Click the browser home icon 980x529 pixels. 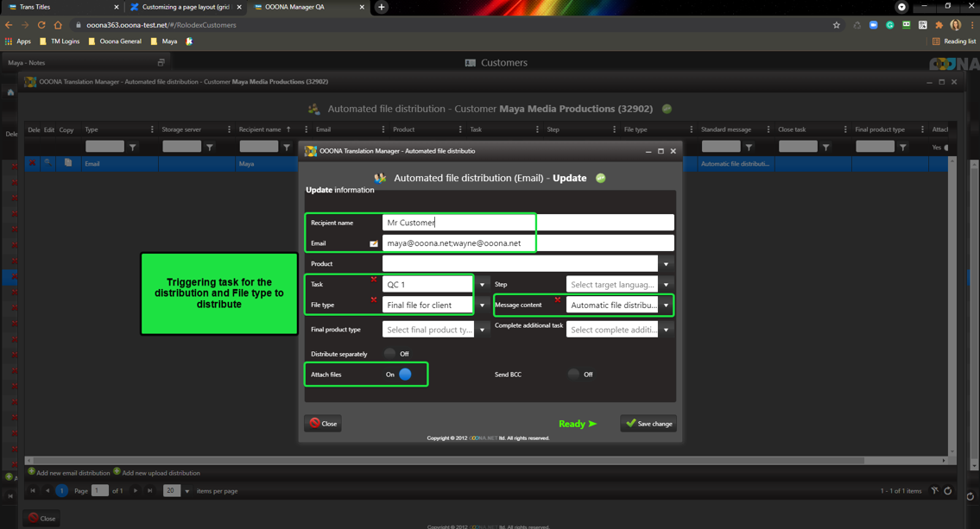[x=58, y=25]
